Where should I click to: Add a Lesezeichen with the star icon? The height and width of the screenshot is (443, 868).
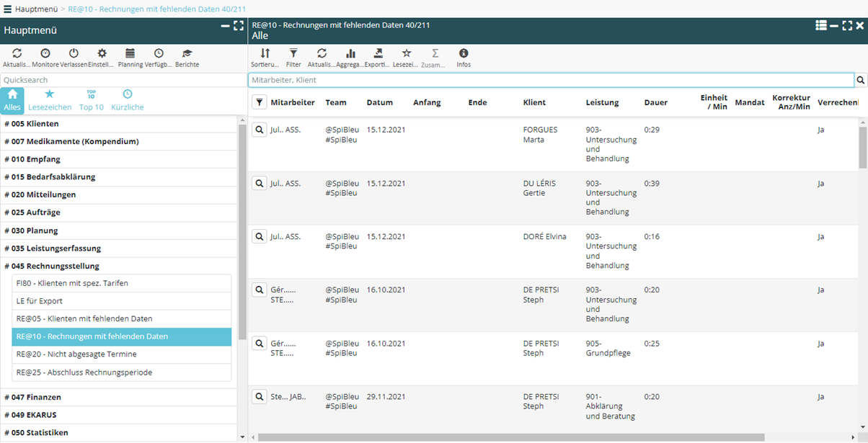point(406,54)
